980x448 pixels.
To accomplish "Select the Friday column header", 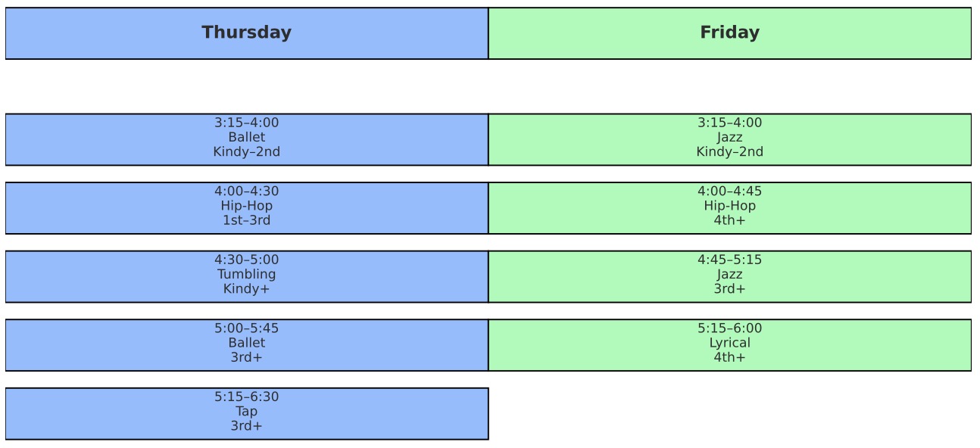I will (x=729, y=33).
